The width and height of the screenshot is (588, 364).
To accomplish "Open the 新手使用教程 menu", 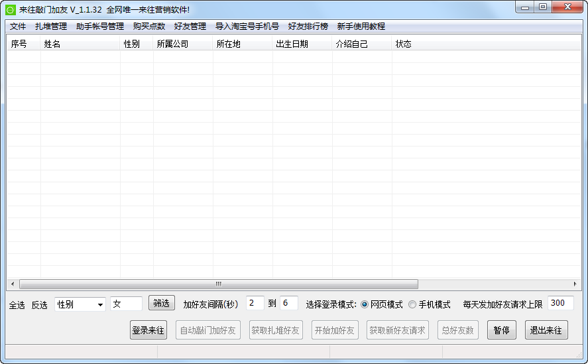I will tap(361, 27).
